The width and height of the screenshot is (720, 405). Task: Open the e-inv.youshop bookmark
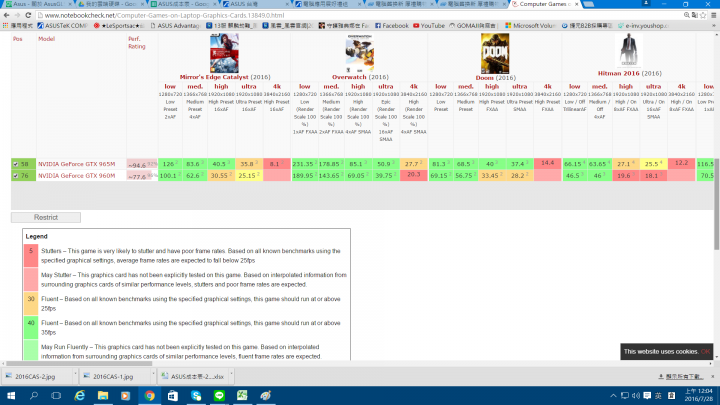point(643,26)
